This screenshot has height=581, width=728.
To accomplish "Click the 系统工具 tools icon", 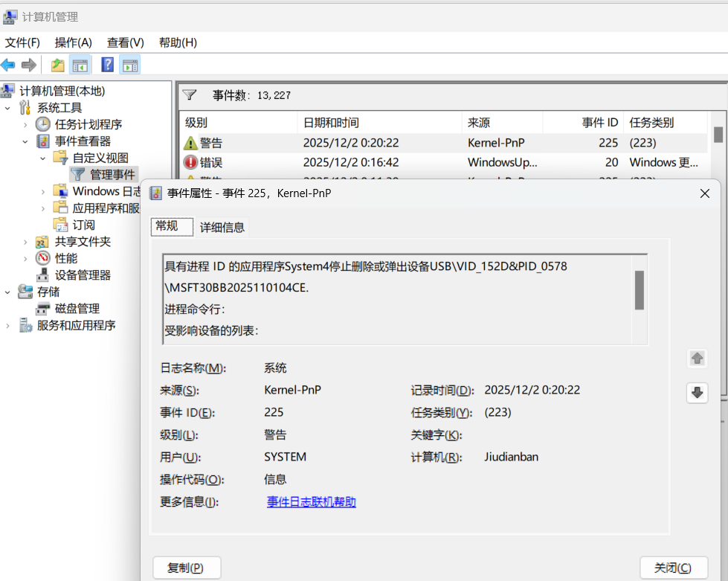I will coord(25,108).
